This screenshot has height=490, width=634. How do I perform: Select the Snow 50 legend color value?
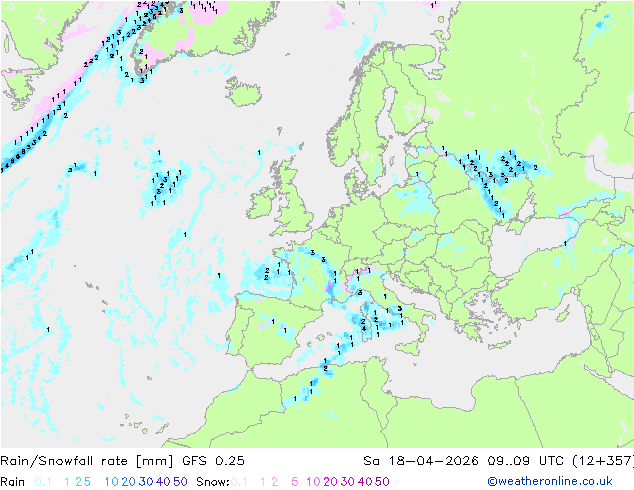[382, 482]
